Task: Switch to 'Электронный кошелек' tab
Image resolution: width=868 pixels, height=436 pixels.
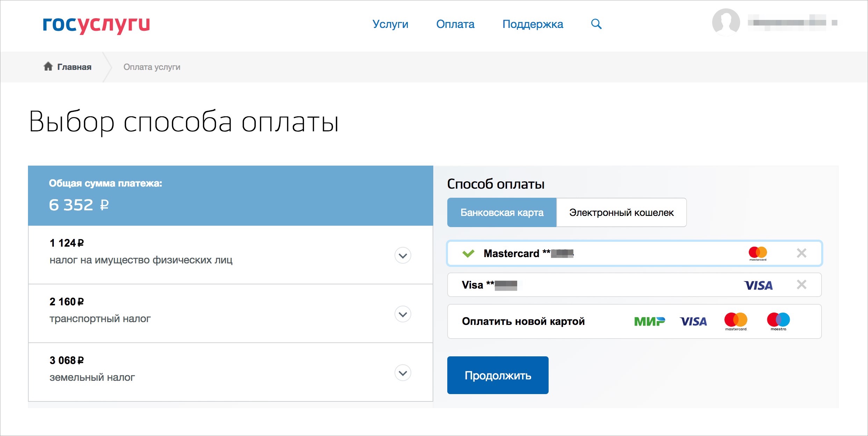Action: coord(621,212)
